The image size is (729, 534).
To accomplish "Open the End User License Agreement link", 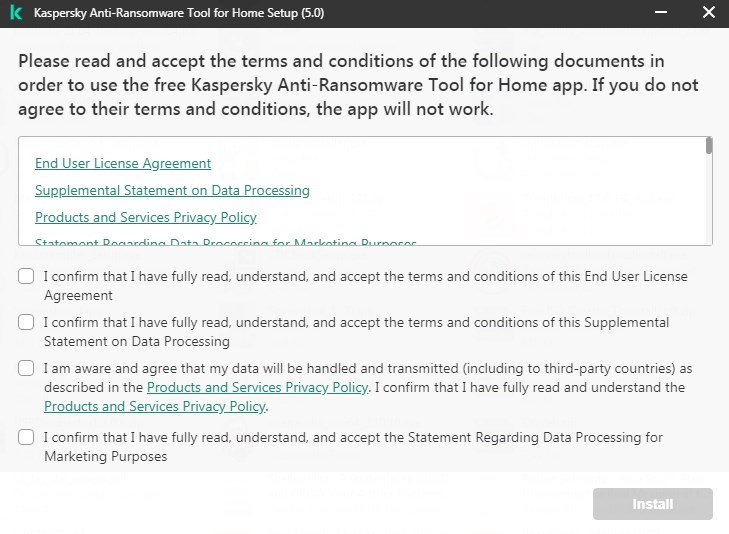I will tap(123, 163).
